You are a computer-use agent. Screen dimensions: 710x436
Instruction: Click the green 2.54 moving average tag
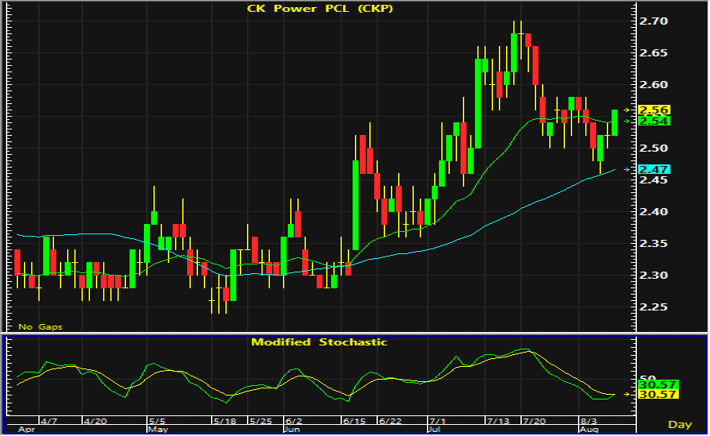tap(654, 121)
